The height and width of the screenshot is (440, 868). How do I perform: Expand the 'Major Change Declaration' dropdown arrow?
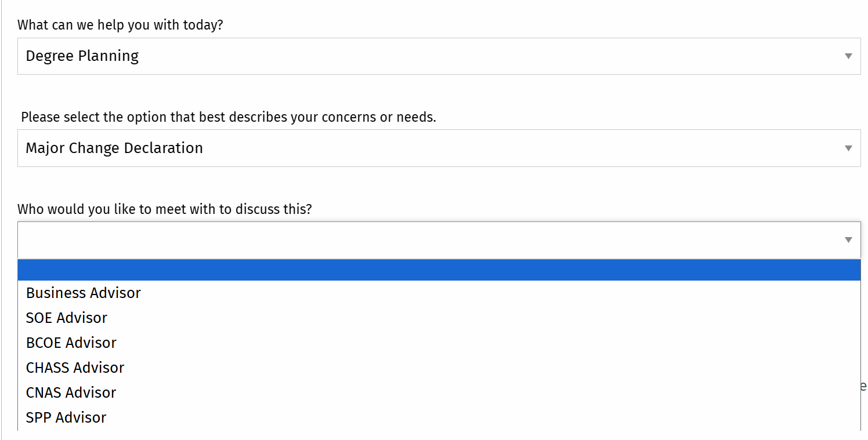(x=848, y=148)
